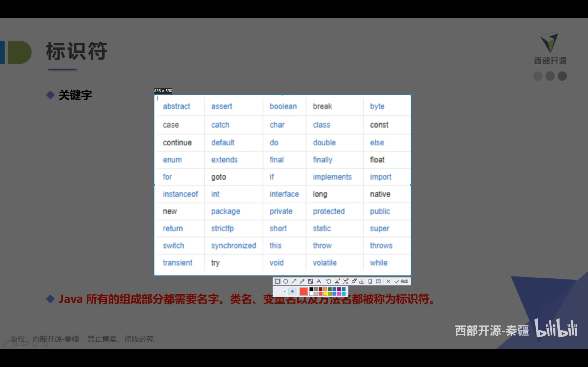Viewport: 588px width, 367px height.
Task: Activate the mosaic blur tool
Action: tap(311, 281)
